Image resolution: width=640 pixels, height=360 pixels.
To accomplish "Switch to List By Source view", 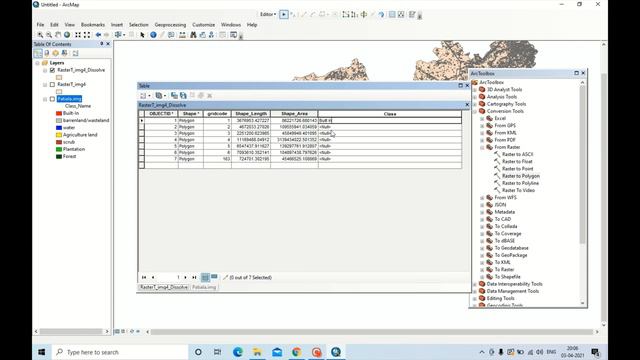I will [x=47, y=53].
